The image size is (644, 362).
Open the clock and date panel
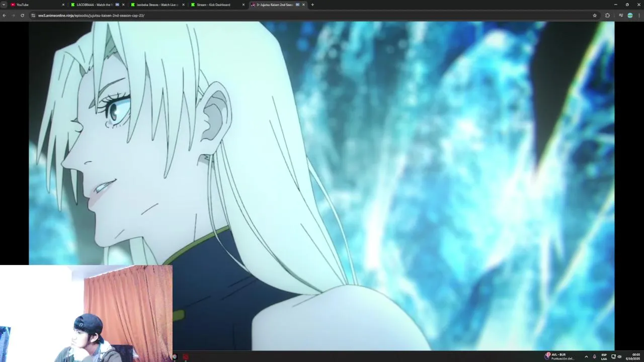633,356
